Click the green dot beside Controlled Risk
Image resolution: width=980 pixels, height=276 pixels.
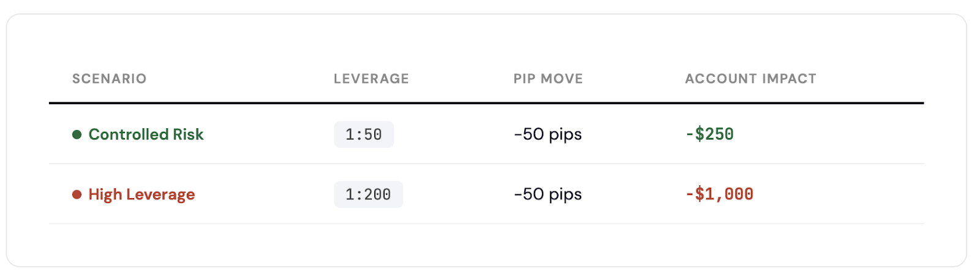click(77, 134)
